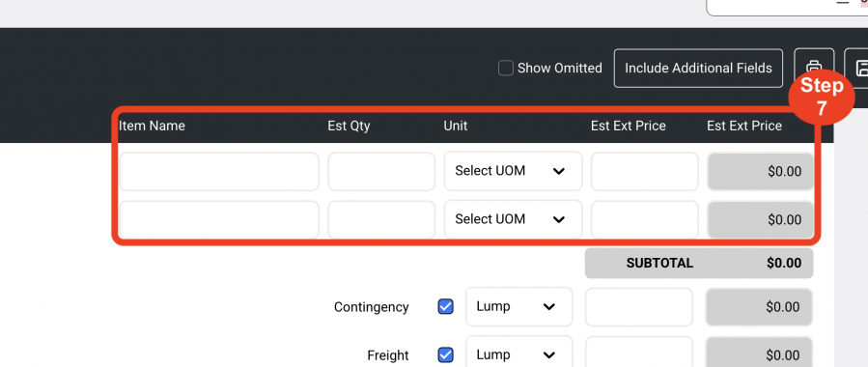Click first row Item Name field
The image size is (868, 367).
(218, 172)
